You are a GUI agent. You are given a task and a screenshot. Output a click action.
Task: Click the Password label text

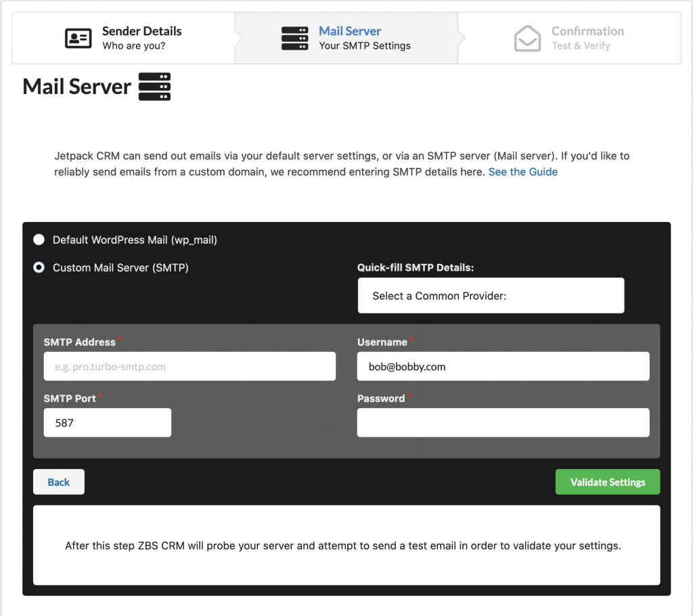(x=381, y=399)
